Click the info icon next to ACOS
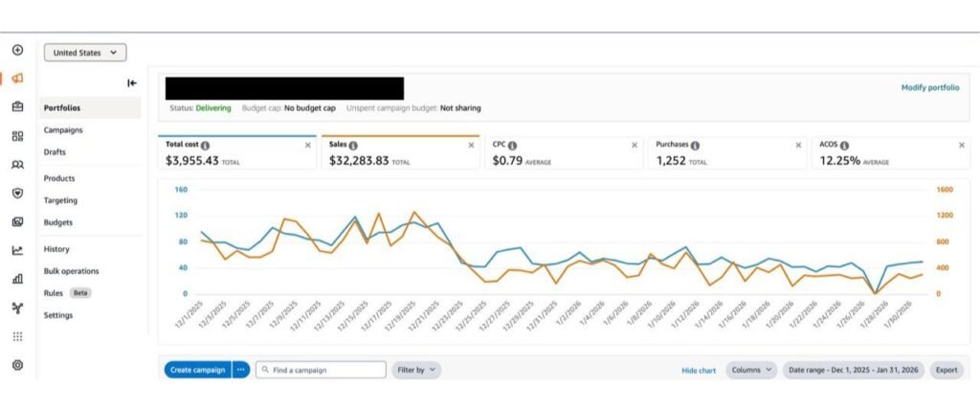The height and width of the screenshot is (412, 980). (844, 146)
